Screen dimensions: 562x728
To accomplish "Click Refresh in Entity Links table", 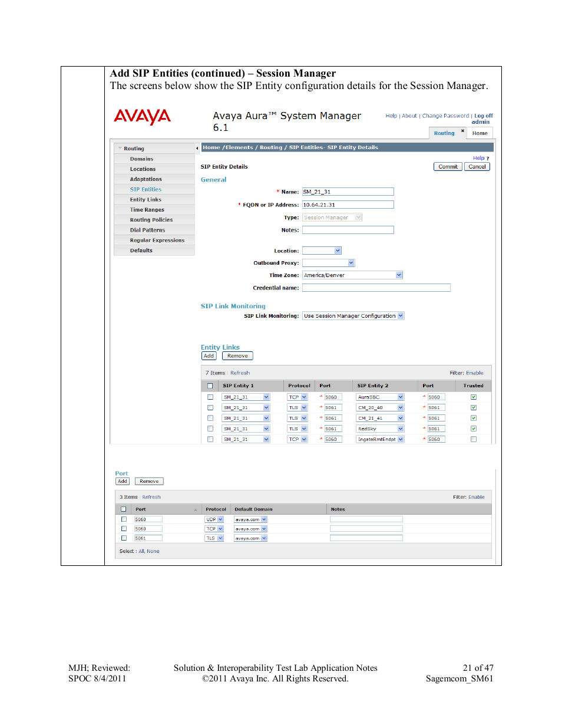I will (x=240, y=373).
